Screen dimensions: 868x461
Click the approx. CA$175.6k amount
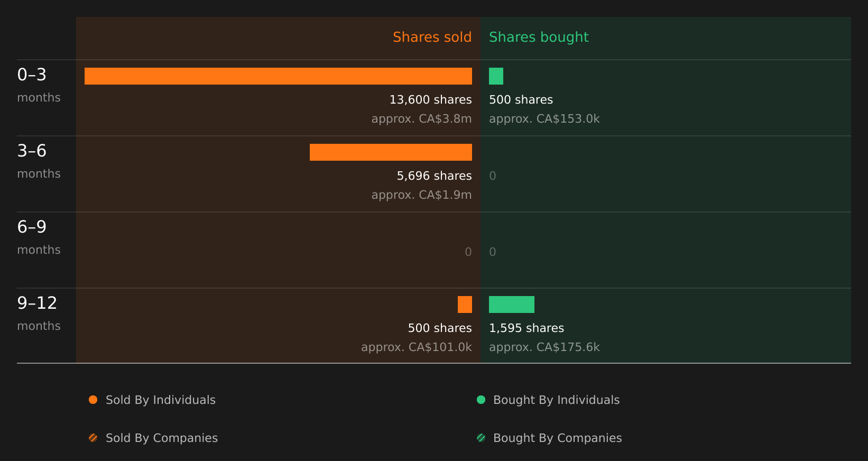(544, 347)
